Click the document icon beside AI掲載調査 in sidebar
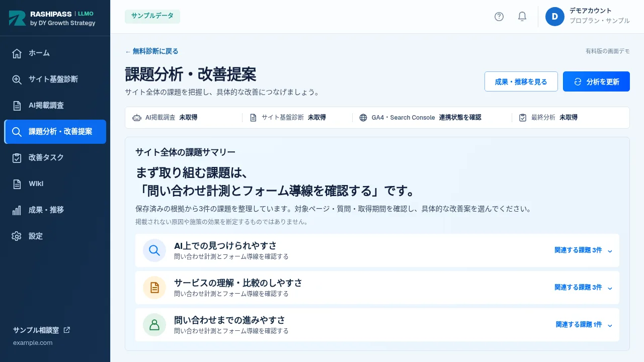Screen dimensions: 644x362 [17, 106]
